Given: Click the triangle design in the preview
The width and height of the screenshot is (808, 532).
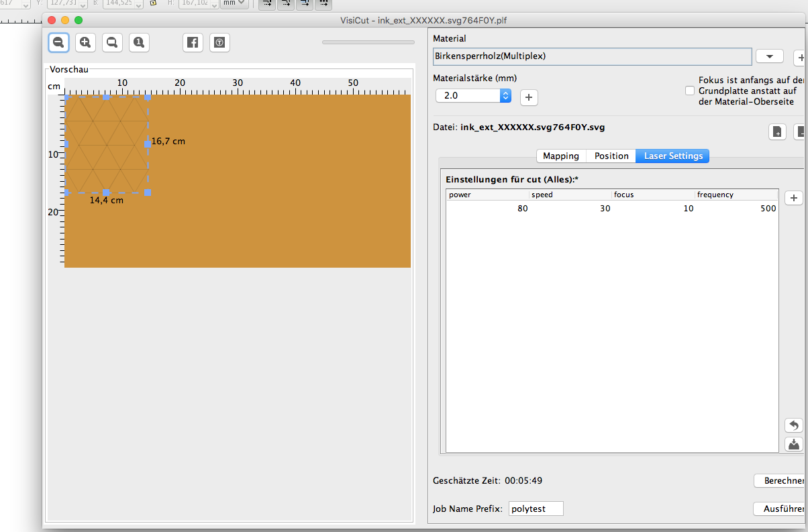Looking at the screenshot, I should (106, 144).
